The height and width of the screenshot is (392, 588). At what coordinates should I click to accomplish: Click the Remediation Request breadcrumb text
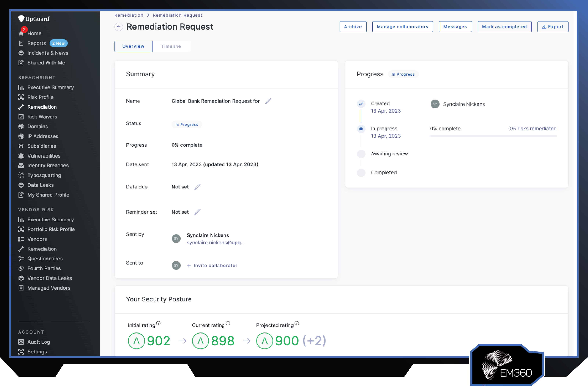[x=178, y=15]
